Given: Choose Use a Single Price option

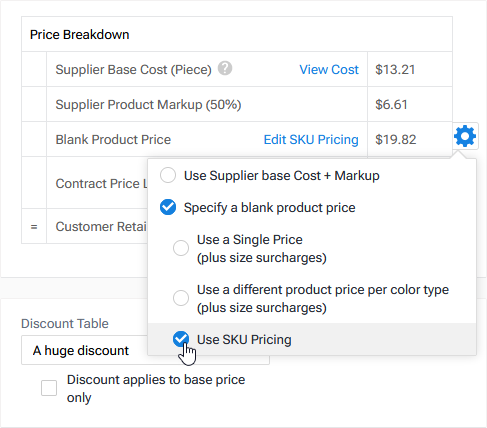Looking at the screenshot, I should (x=181, y=248).
